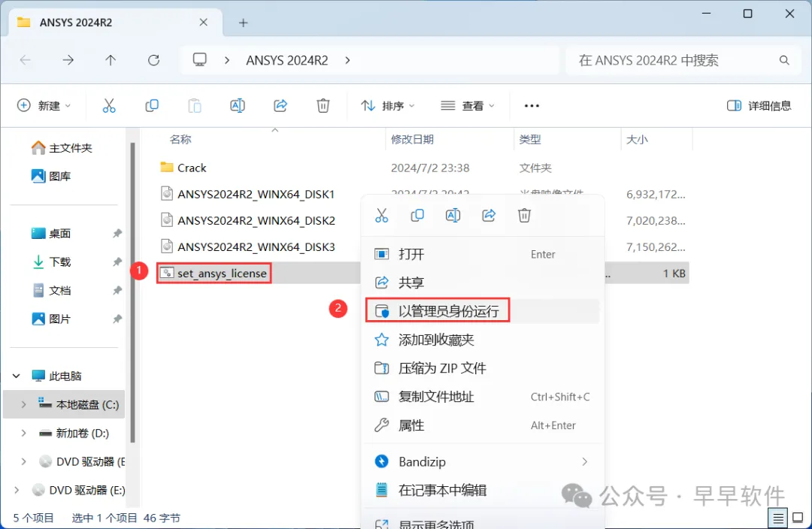812x529 pixels.
Task: Open the 排序 sort dropdown
Action: click(x=388, y=106)
